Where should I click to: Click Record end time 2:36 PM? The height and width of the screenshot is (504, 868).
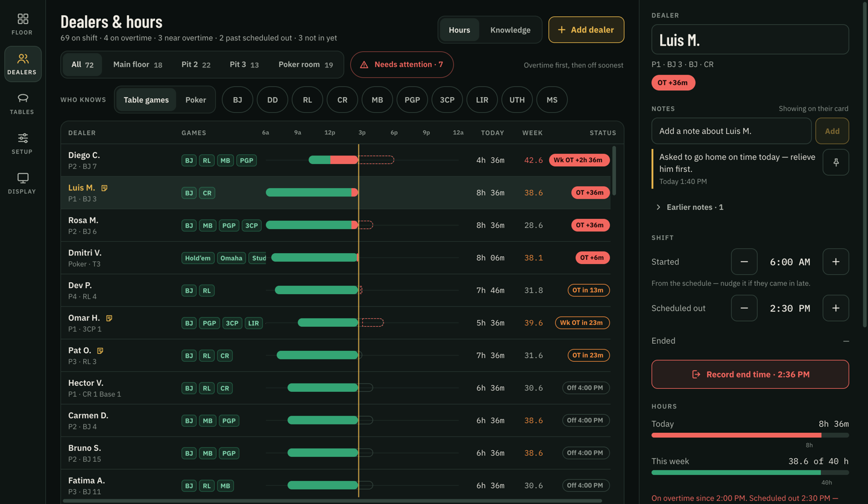[750, 374]
